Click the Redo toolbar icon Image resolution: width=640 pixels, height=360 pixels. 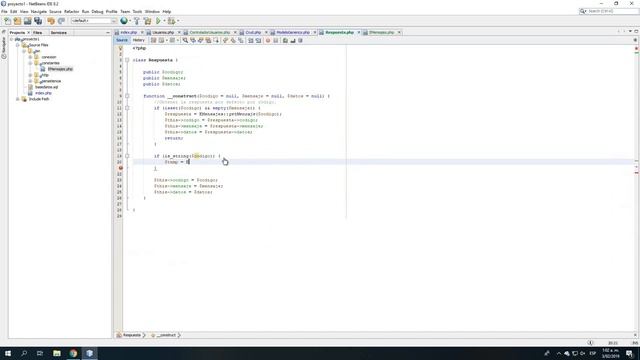click(61, 21)
